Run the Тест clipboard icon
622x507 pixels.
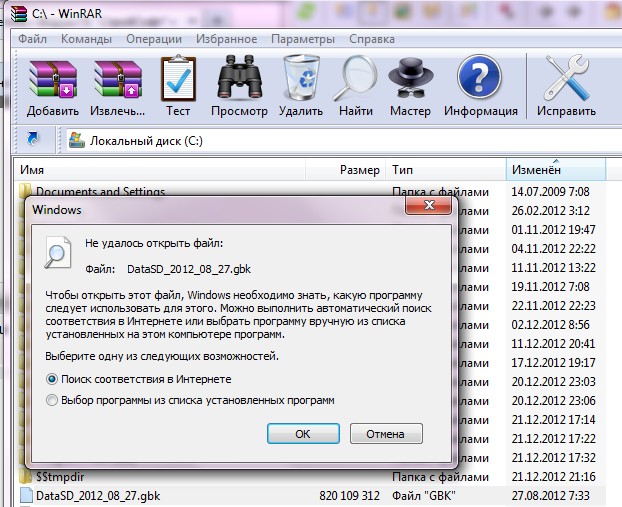[x=178, y=78]
